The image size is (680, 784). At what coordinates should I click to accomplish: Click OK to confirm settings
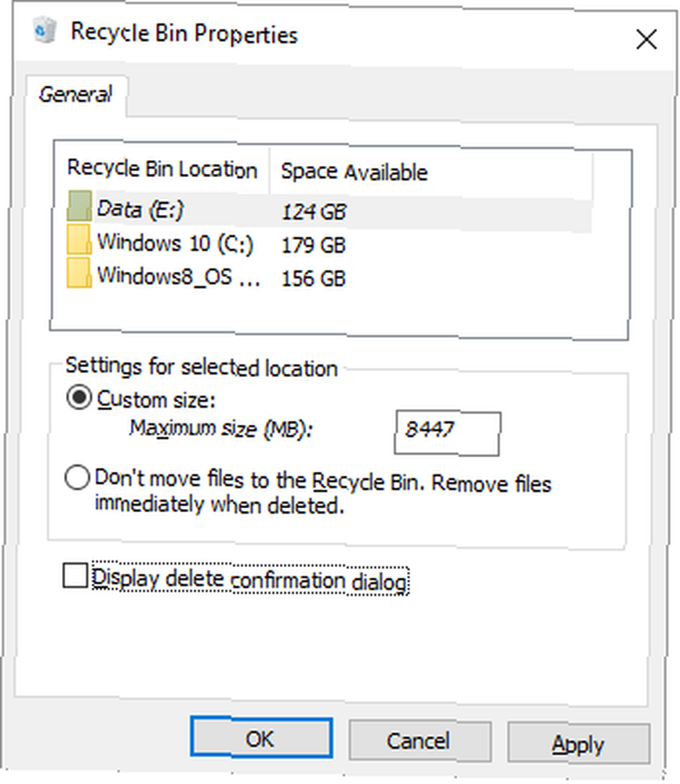260,738
